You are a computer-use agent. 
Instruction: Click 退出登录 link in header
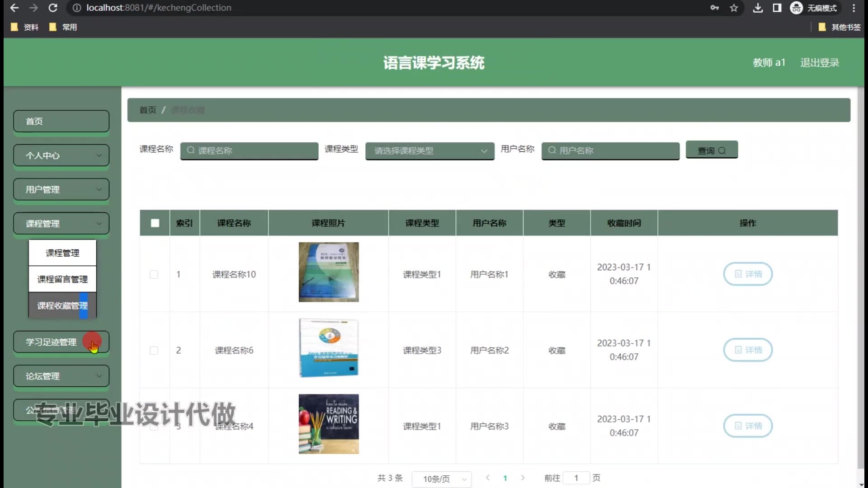(x=819, y=62)
